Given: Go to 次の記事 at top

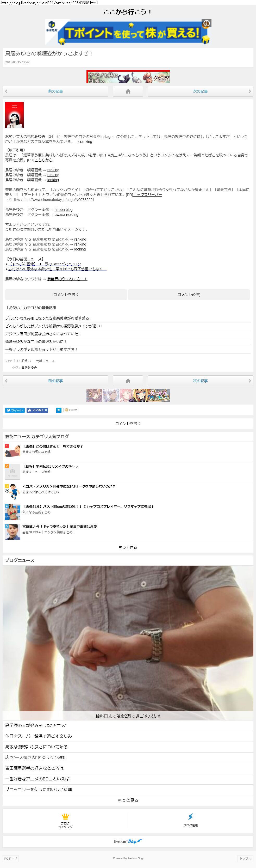Looking at the screenshot, I should click(x=201, y=91).
